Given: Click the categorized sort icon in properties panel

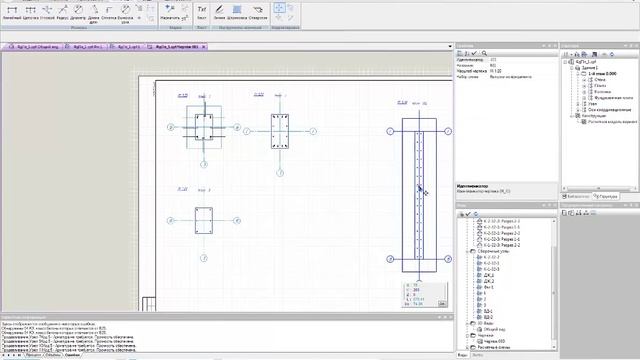Looking at the screenshot, I should pos(460,53).
